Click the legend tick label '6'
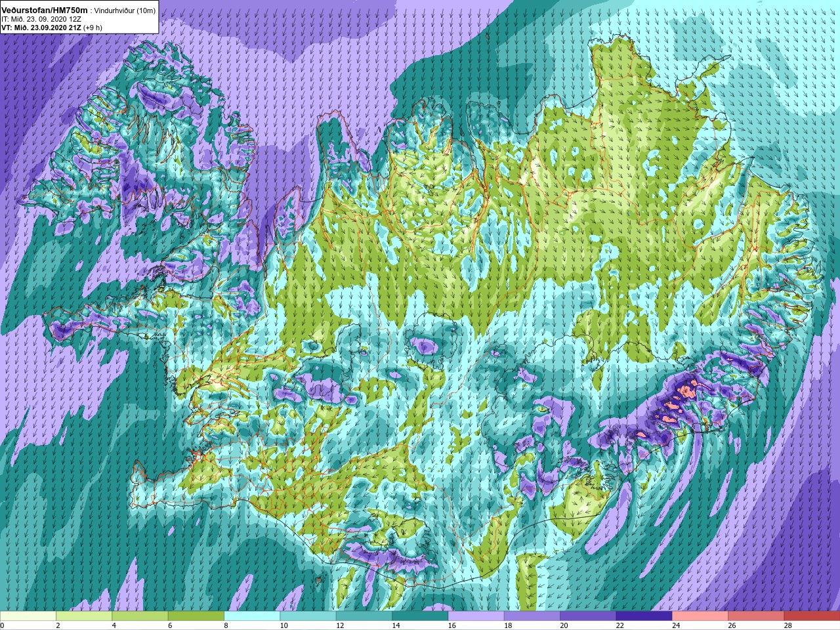 pyautogui.click(x=170, y=625)
